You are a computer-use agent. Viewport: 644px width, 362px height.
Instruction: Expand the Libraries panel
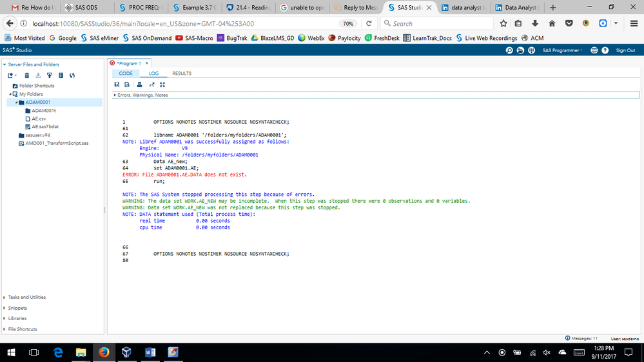(5, 318)
